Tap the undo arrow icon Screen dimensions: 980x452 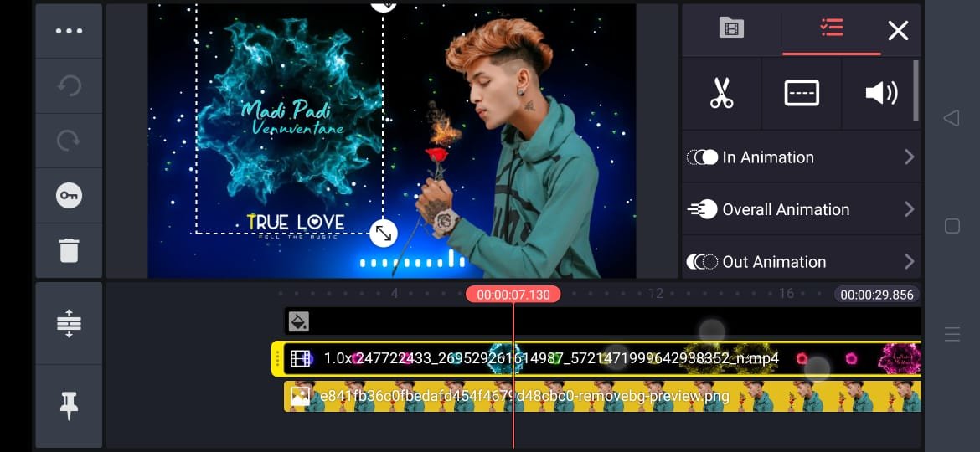(69, 86)
